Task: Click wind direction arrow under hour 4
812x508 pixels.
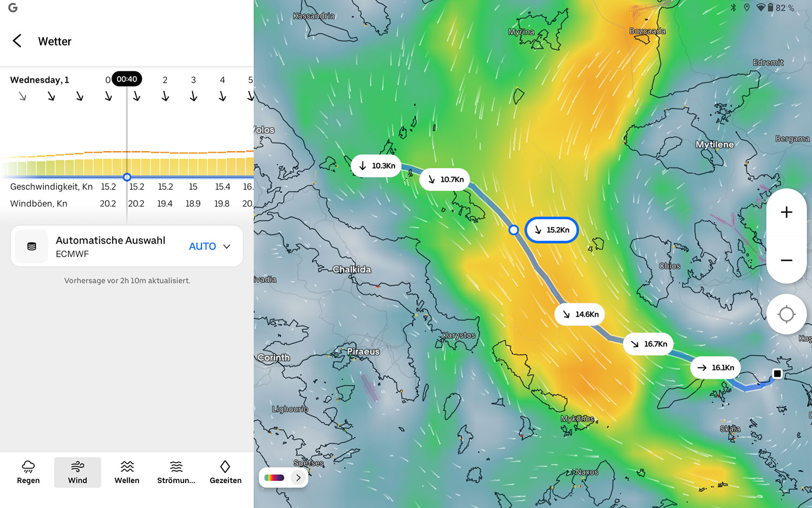Action: coord(222,96)
